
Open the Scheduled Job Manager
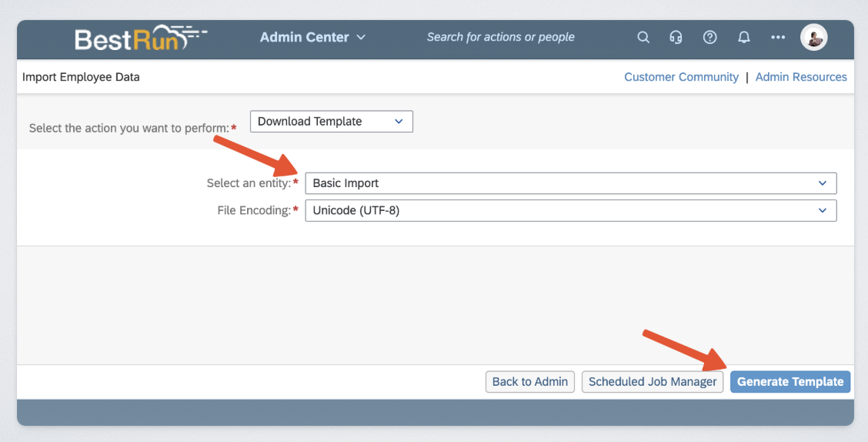653,382
